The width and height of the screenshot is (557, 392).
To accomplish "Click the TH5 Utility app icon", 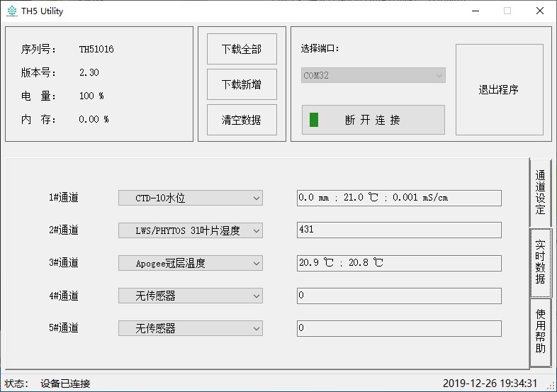I will pos(11,11).
